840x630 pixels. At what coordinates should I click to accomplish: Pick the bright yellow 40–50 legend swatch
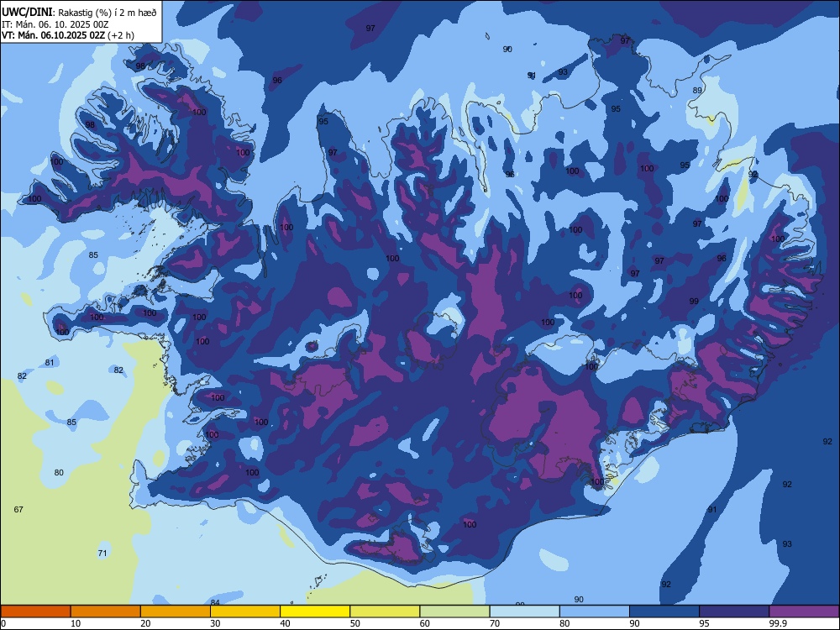tap(315, 612)
